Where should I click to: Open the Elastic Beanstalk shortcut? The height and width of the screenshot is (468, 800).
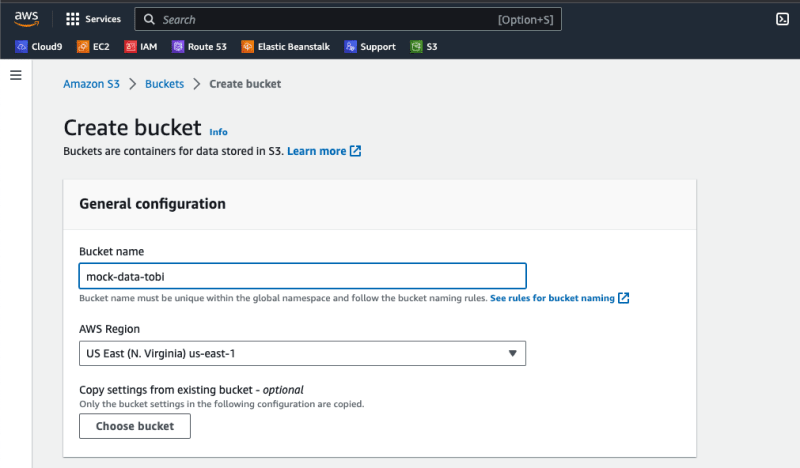pyautogui.click(x=286, y=46)
